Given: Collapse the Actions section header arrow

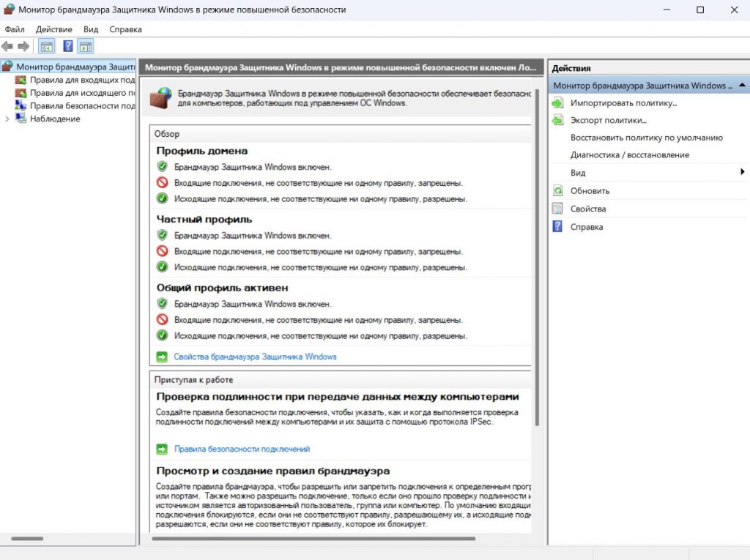Looking at the screenshot, I should click(742, 86).
